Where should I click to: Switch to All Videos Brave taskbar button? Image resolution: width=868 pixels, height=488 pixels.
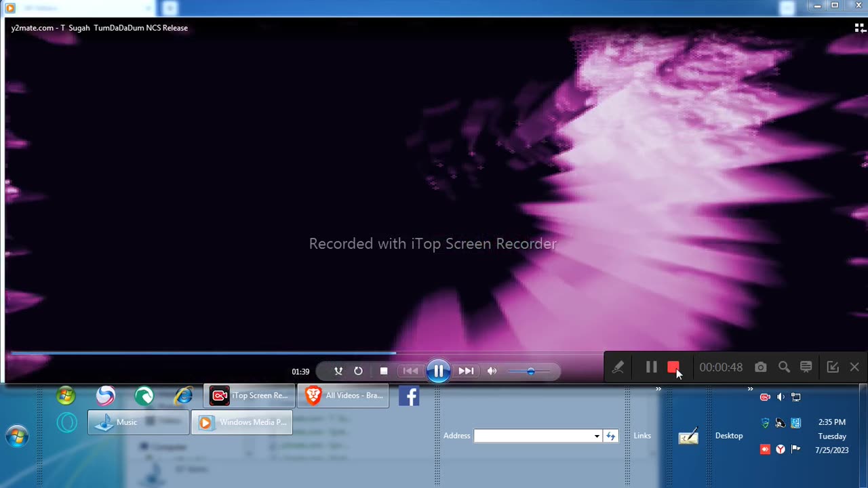click(x=344, y=396)
